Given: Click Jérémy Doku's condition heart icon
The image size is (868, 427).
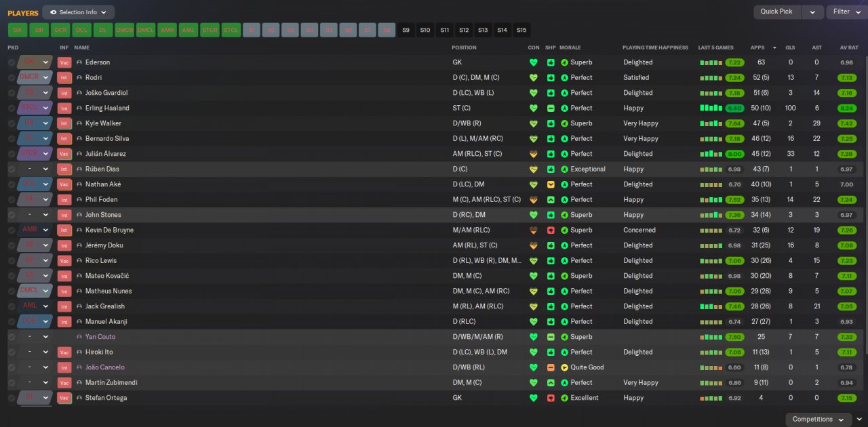Looking at the screenshot, I should pyautogui.click(x=534, y=245).
